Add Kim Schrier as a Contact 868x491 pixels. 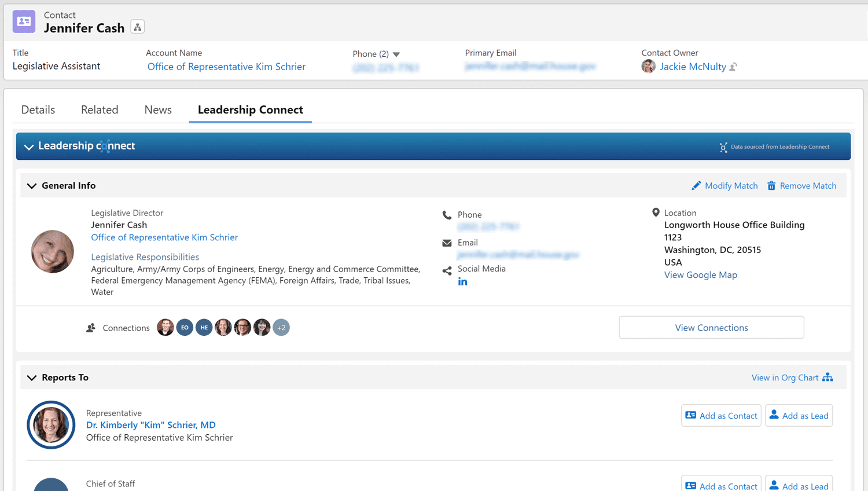pyautogui.click(x=721, y=416)
